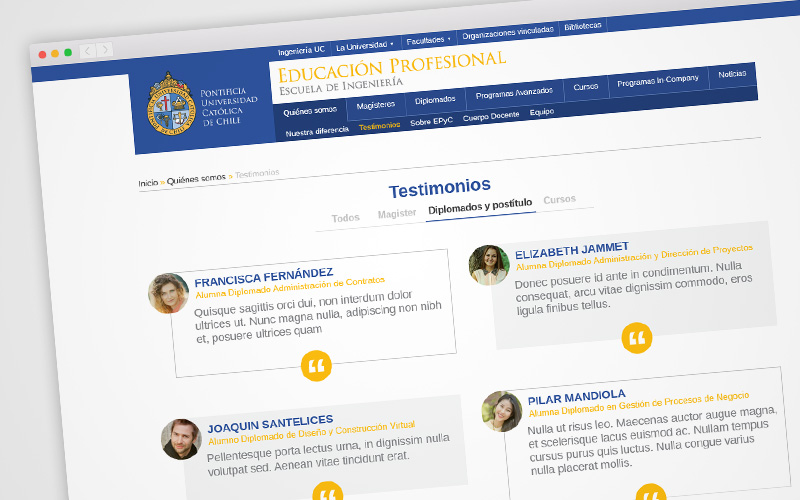Expand the La Universidad dropdown menu
800x500 pixels.
(364, 46)
